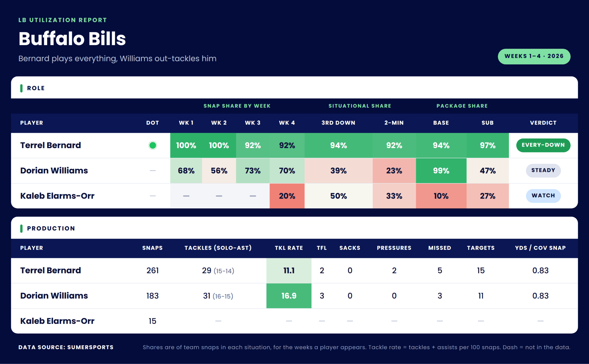Select the WATCH verdict badge
This screenshot has height=364, width=589.
click(x=543, y=196)
